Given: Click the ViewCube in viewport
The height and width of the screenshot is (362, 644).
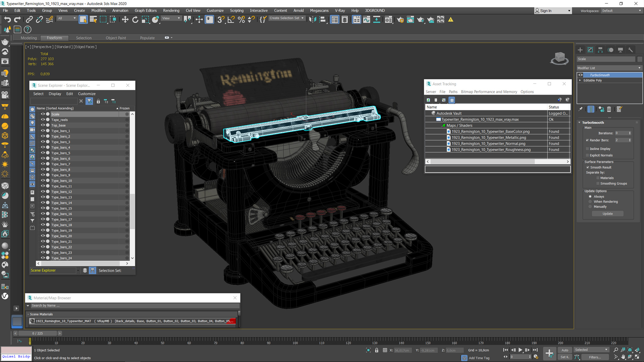Looking at the screenshot, I should tap(559, 58).
